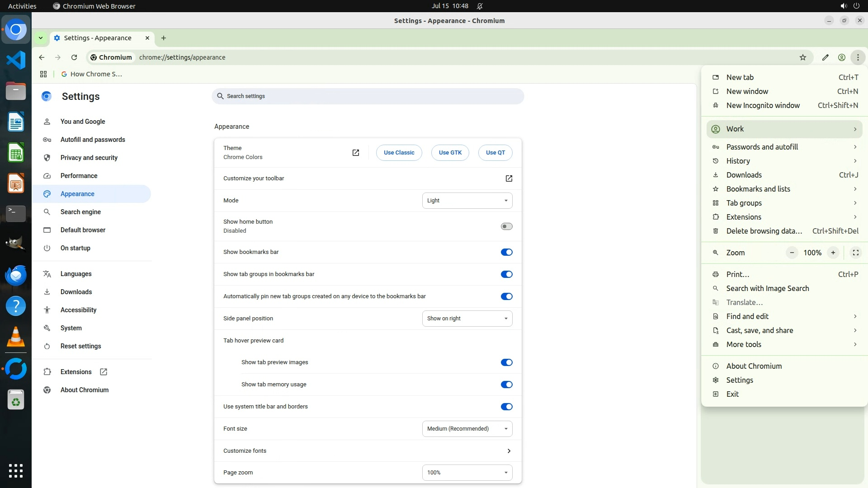The height and width of the screenshot is (488, 868).
Task: Click the Search settings field
Action: pos(368,96)
